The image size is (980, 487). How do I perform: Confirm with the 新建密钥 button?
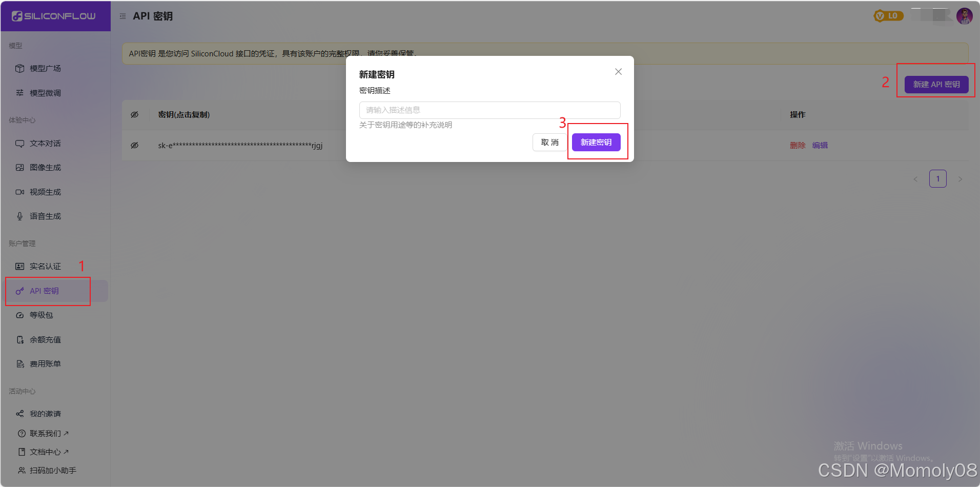(596, 142)
